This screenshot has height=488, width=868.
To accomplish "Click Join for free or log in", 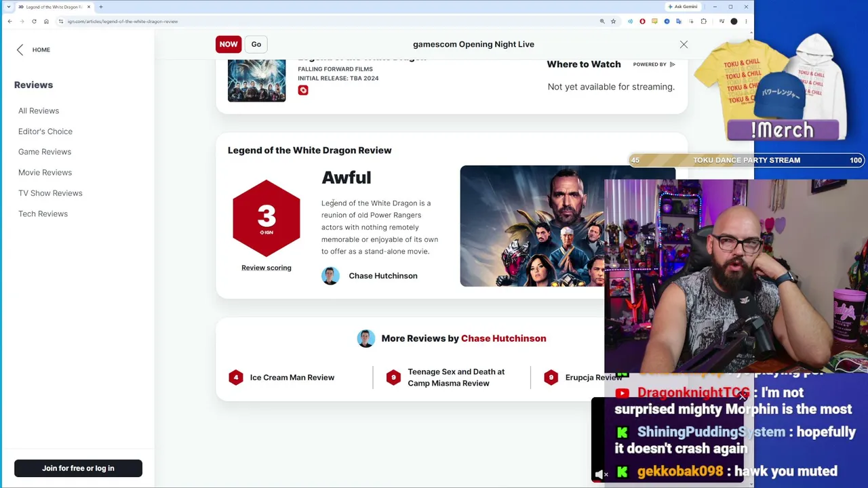I will [78, 468].
